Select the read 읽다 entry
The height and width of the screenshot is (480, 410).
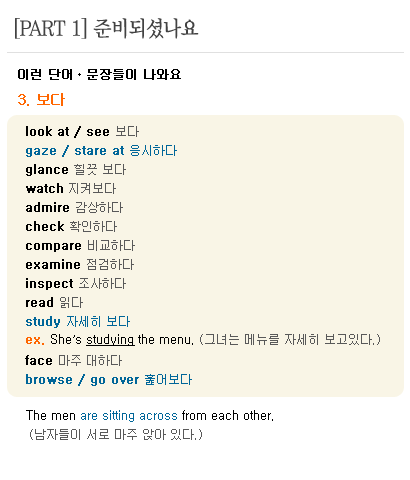tap(54, 303)
